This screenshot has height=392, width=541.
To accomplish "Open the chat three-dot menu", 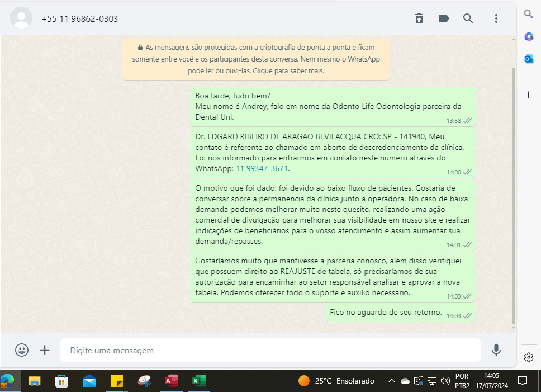I will 496,18.
